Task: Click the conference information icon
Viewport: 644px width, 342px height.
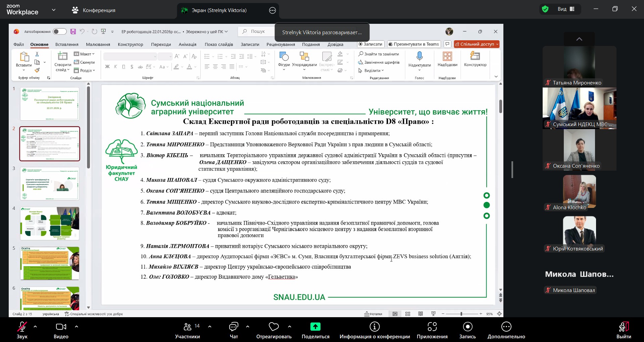Action: coord(375,327)
